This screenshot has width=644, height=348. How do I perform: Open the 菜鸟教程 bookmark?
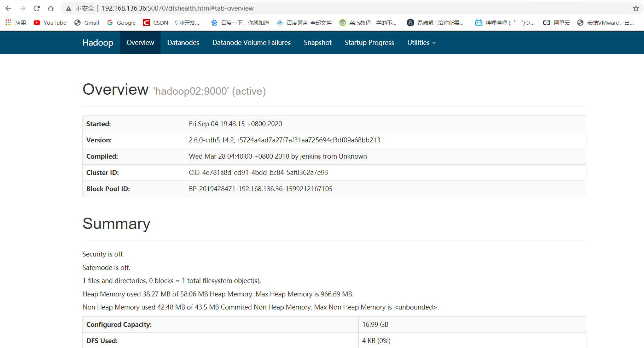coord(368,23)
